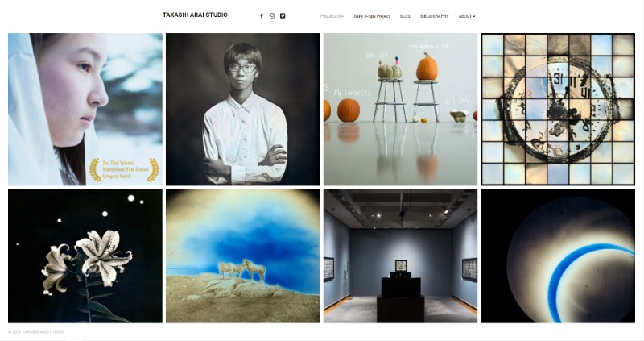The height and width of the screenshot is (341, 644).
Task: Go to the BLOG page
Action: [405, 16]
